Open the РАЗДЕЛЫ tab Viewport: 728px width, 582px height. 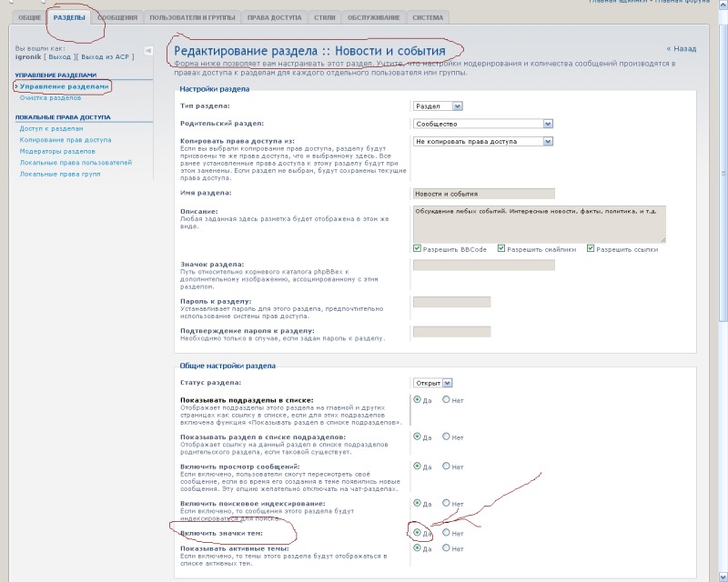69,17
